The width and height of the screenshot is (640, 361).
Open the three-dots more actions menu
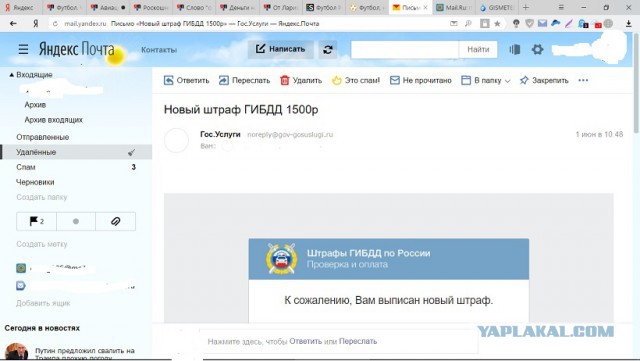coord(583,80)
